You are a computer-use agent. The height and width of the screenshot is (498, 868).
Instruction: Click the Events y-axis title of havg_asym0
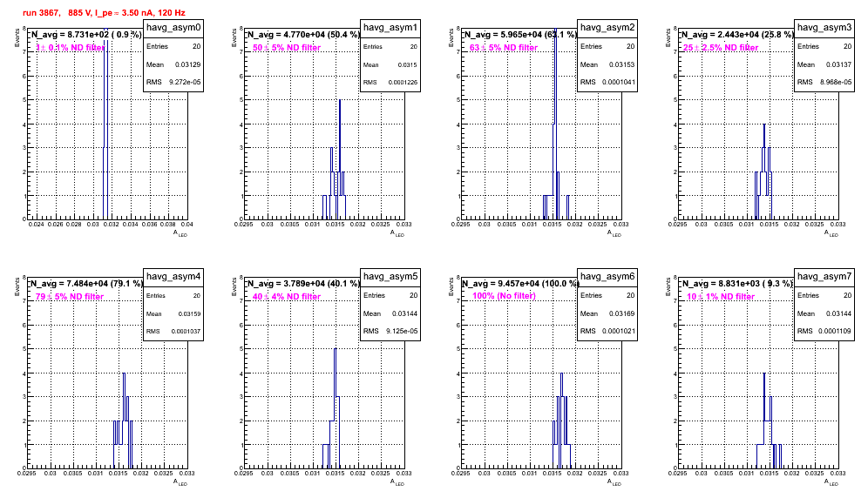pos(17,38)
